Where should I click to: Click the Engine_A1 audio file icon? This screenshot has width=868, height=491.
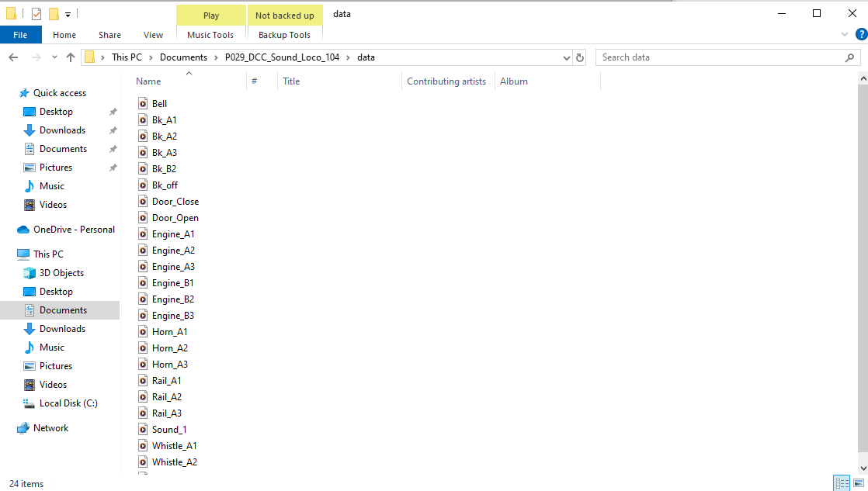[x=143, y=234]
